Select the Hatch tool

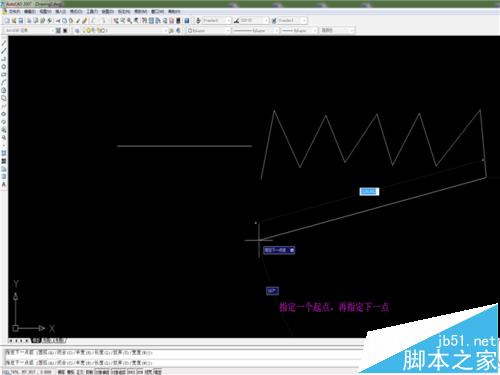point(4,153)
